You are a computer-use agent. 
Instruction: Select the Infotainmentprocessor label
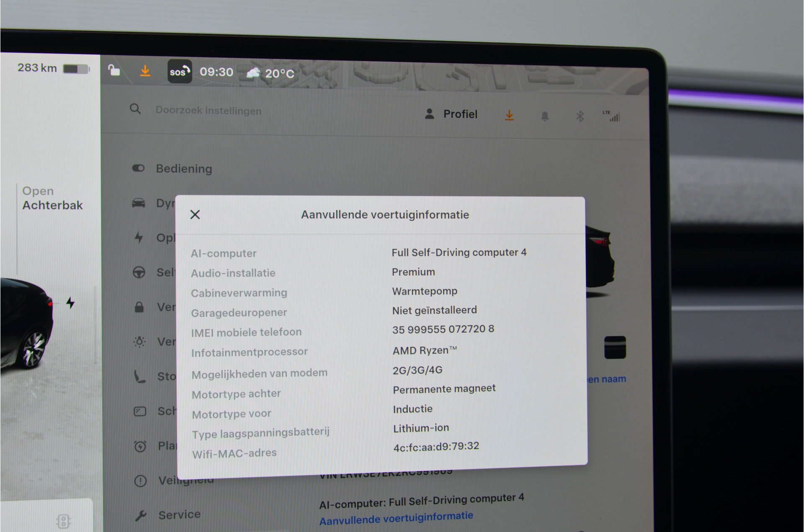pos(250,352)
